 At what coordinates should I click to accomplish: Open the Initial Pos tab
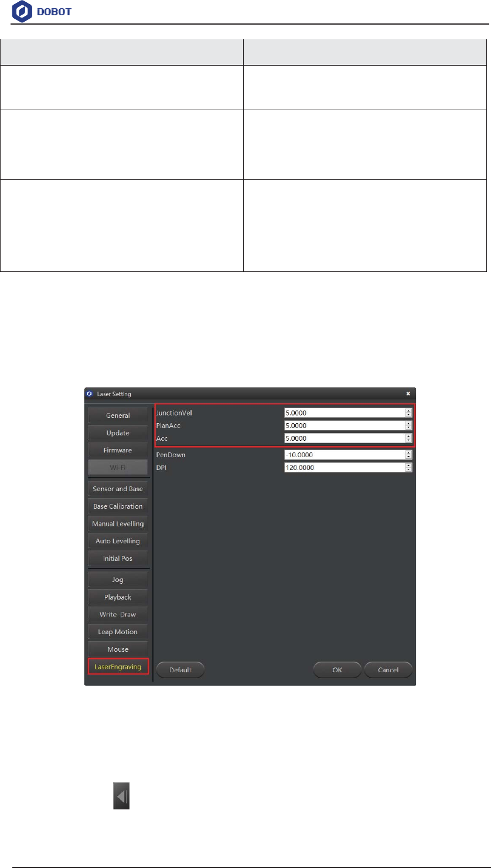point(118,559)
